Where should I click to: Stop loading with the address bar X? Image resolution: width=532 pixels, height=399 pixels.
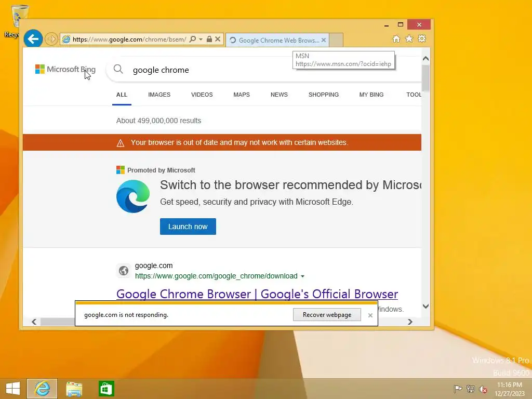(218, 39)
